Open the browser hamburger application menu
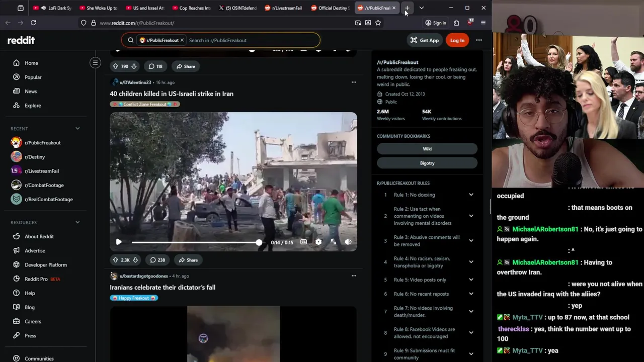 tap(483, 23)
